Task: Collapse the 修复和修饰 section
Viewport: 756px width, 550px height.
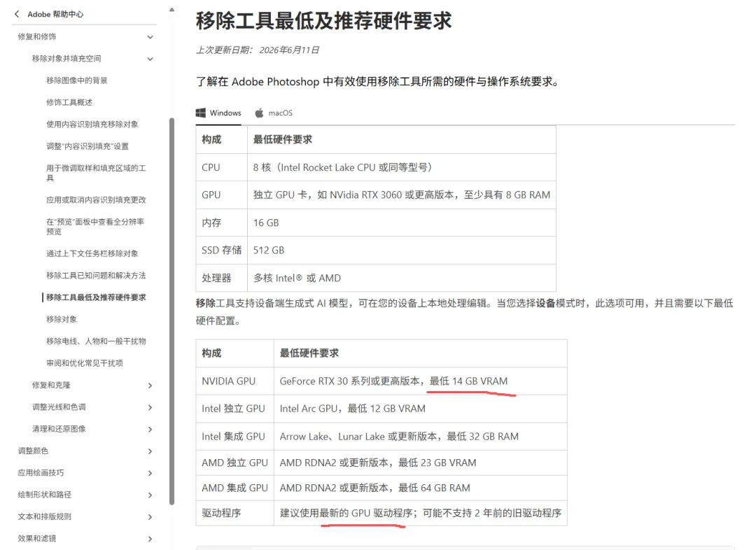Action: pyautogui.click(x=150, y=37)
